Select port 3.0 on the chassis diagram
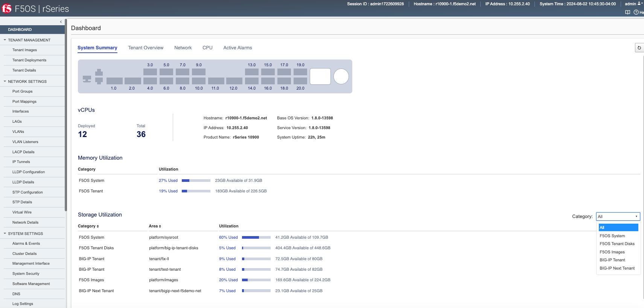 pyautogui.click(x=150, y=72)
